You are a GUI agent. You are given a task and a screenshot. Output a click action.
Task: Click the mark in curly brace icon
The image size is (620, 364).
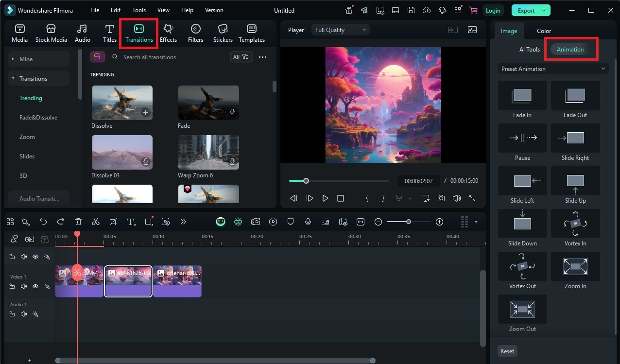(x=367, y=198)
